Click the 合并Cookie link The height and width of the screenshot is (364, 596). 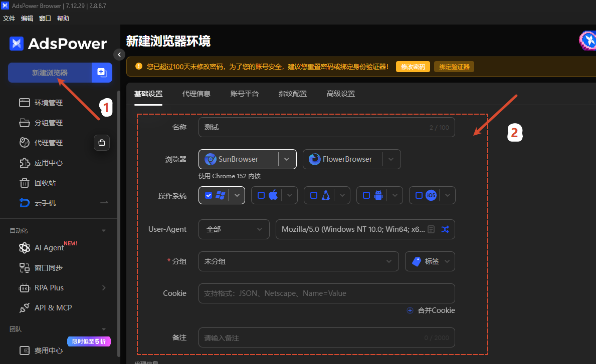point(431,310)
